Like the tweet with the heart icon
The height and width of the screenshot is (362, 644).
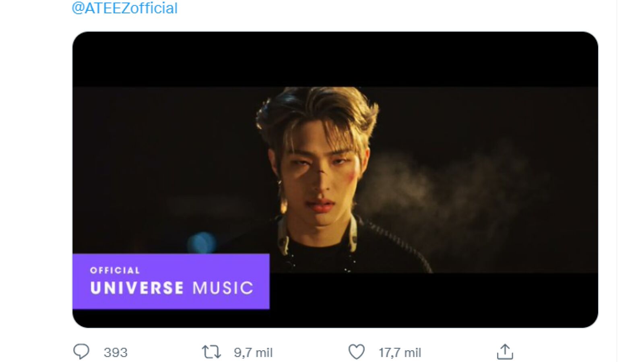pos(357,352)
